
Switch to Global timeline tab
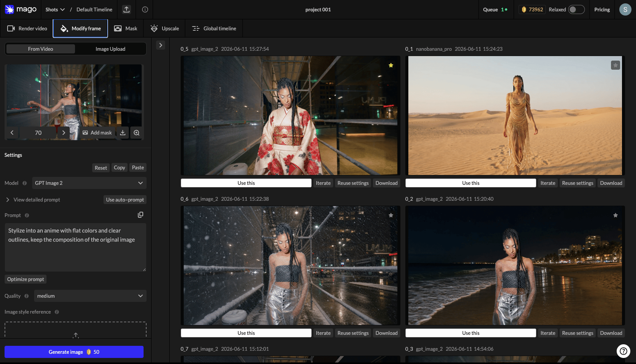pos(214,28)
